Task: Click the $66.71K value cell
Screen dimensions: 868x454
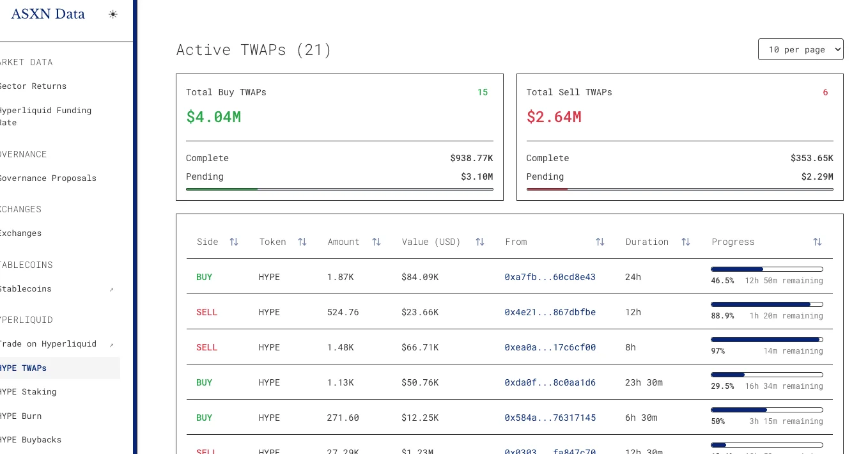Action: tap(420, 347)
